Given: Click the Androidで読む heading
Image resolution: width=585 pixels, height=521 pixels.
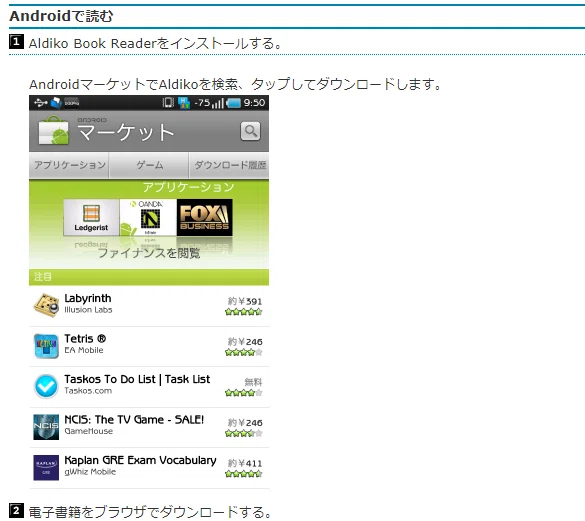Looking at the screenshot, I should point(61,16).
